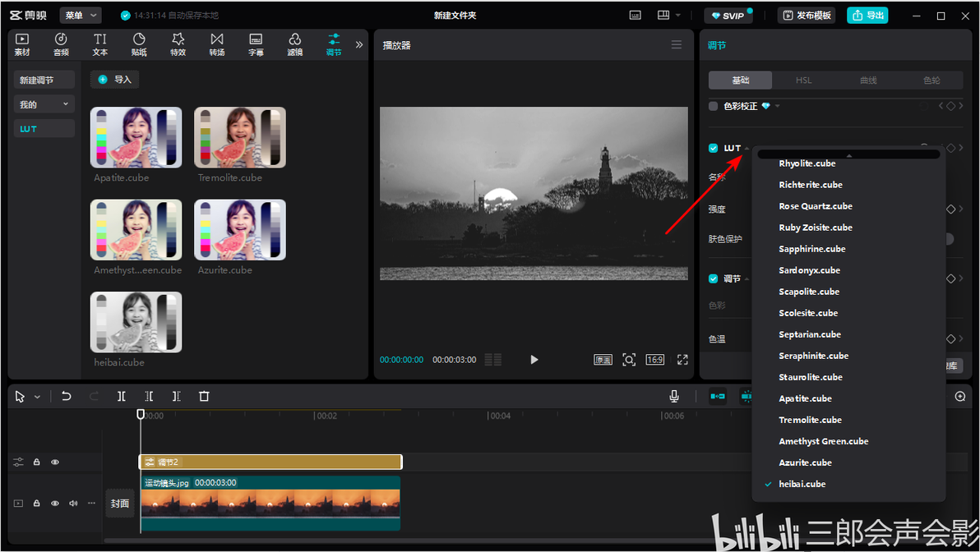
Task: Play the preview in the player
Action: (534, 360)
